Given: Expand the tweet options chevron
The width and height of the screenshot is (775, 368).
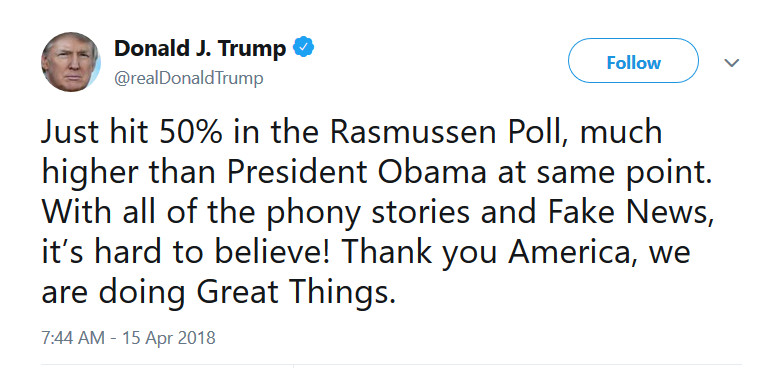Looking at the screenshot, I should pos(732,63).
